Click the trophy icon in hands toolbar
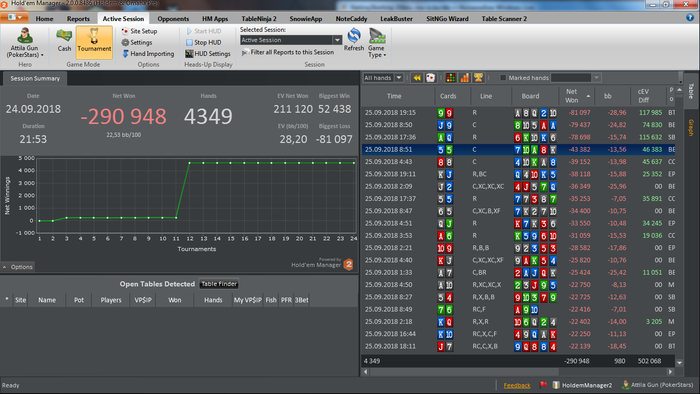This screenshot has height=394, width=700. [479, 78]
